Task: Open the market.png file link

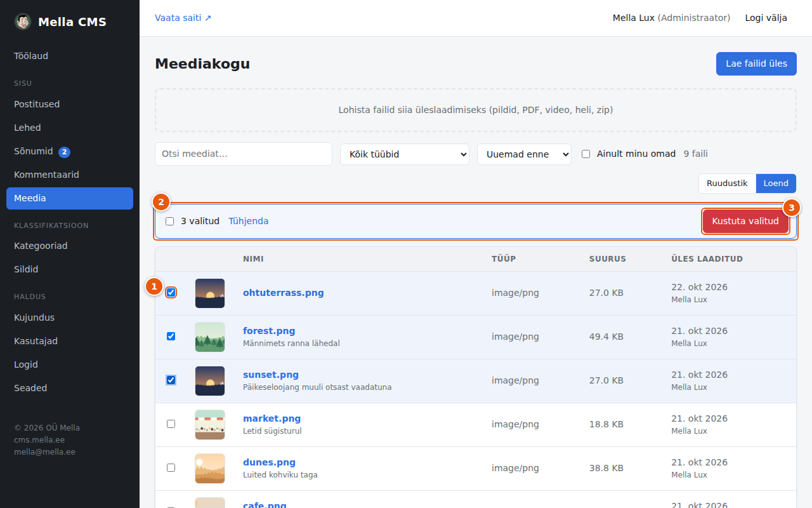Action: [x=272, y=418]
